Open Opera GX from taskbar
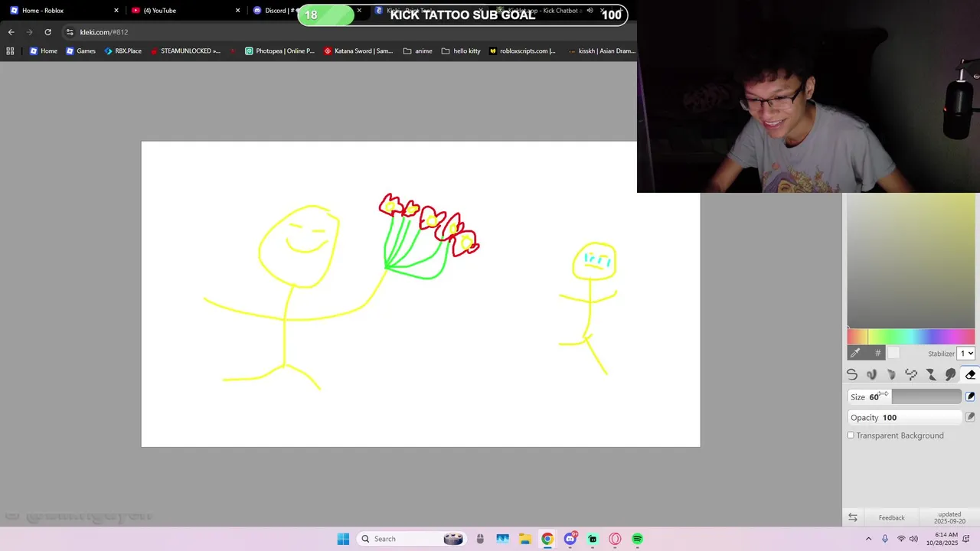The image size is (980, 551). click(x=615, y=539)
